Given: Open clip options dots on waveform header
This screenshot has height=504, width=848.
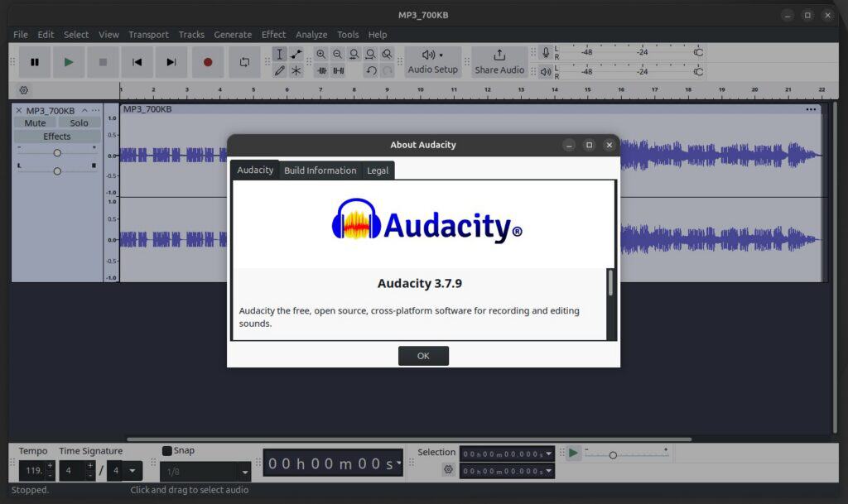Looking at the screenshot, I should (811, 109).
